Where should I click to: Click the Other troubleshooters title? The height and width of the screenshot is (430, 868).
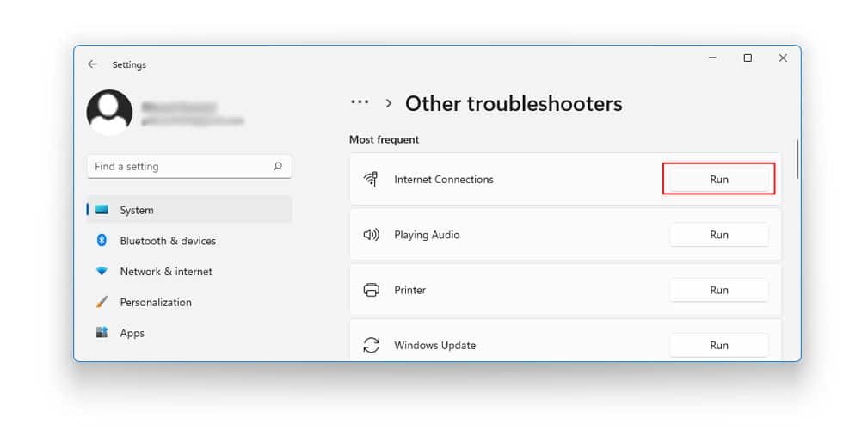point(514,103)
